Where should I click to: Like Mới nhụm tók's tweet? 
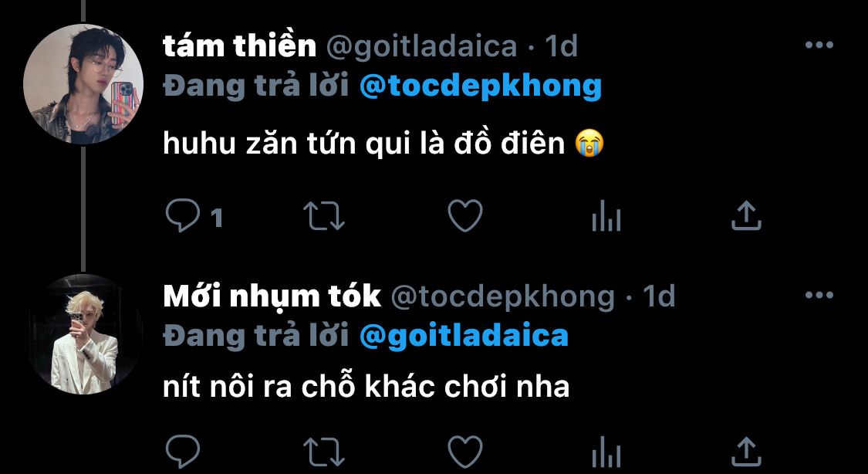(x=465, y=452)
